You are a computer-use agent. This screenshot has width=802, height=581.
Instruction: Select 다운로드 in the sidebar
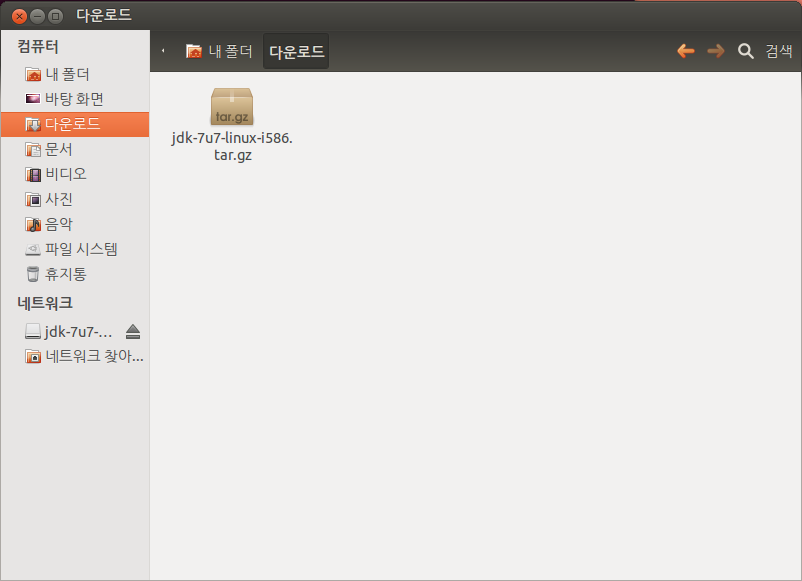click(72, 124)
